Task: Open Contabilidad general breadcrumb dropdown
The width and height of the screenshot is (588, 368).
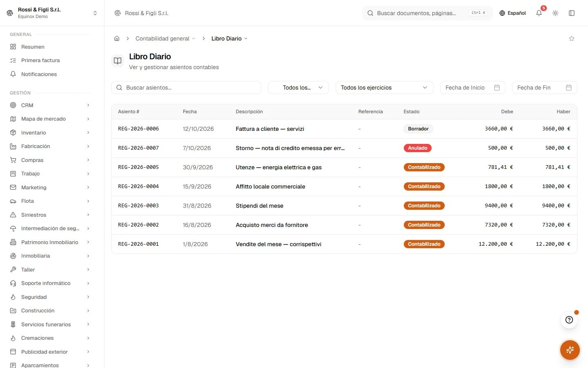Action: 165,38
